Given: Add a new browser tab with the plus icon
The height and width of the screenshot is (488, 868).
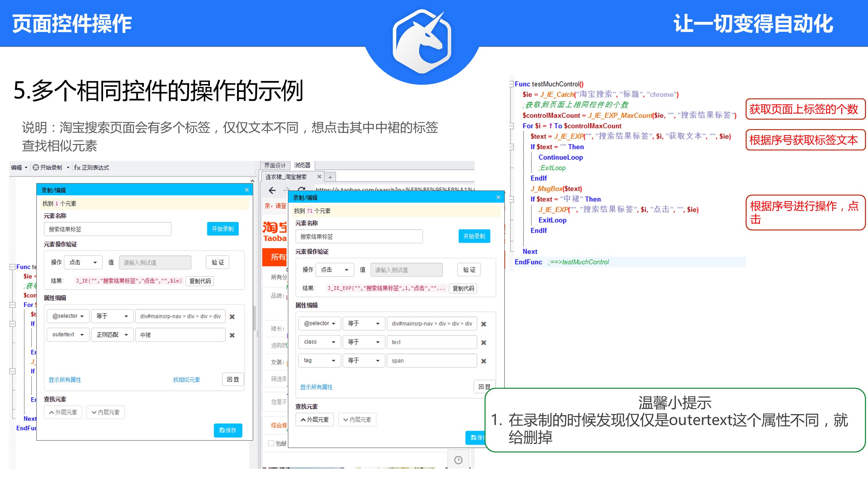Looking at the screenshot, I should tap(330, 177).
